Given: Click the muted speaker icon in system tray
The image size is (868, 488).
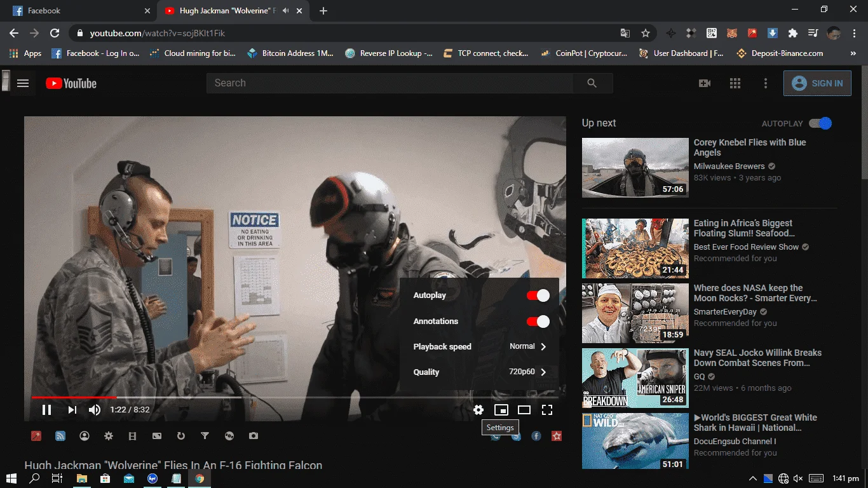Looking at the screenshot, I should point(799,478).
